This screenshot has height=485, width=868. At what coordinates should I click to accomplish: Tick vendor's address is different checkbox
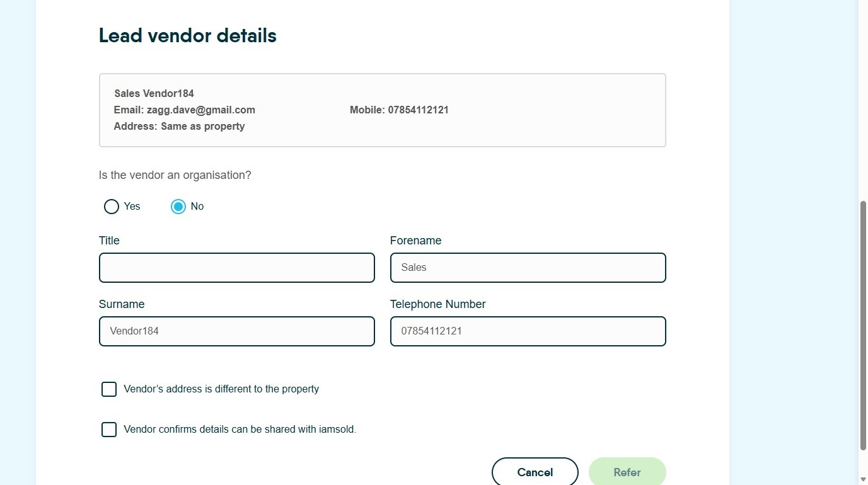pyautogui.click(x=109, y=389)
